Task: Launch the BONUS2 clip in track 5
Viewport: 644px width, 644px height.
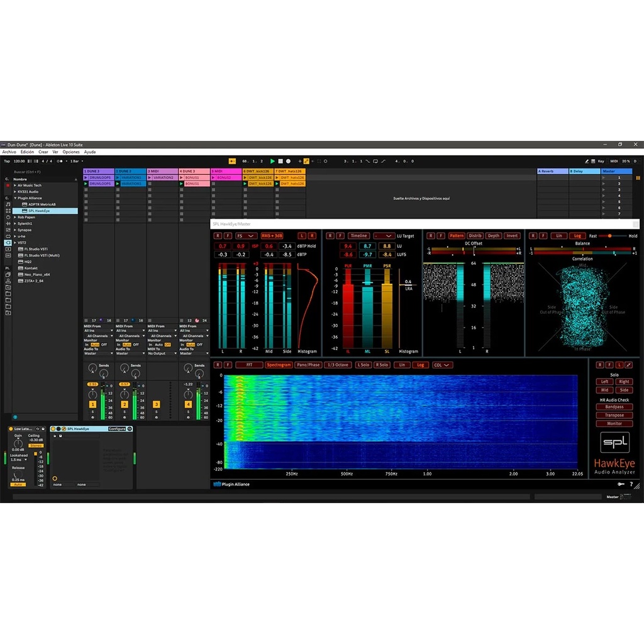Action: coord(214,177)
